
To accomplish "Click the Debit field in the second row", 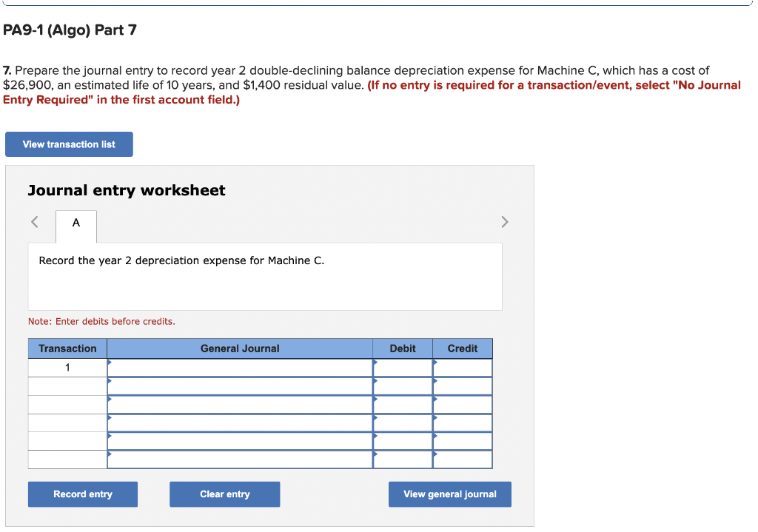I will point(402,385).
